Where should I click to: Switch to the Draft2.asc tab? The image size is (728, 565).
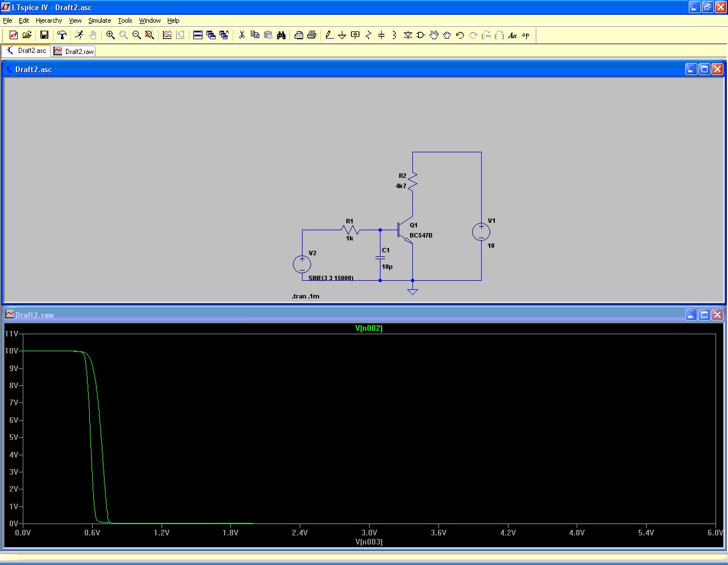[26, 51]
